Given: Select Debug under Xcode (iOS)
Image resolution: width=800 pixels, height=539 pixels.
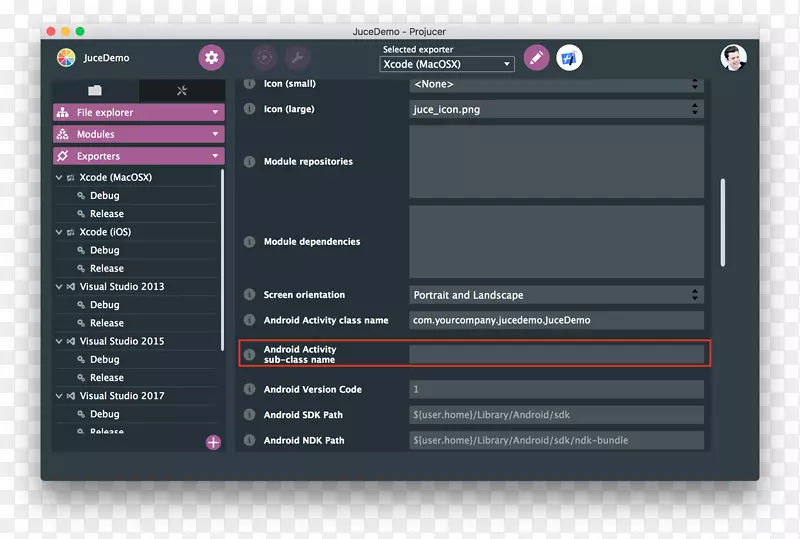Looking at the screenshot, I should 105,250.
